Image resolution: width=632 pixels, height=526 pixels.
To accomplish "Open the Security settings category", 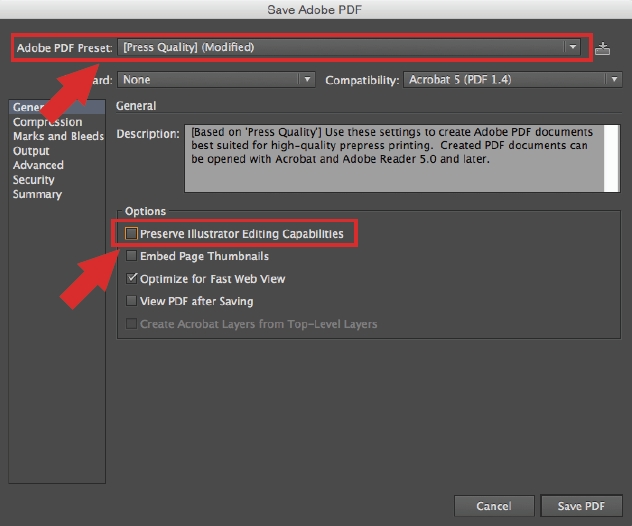I will tap(34, 180).
